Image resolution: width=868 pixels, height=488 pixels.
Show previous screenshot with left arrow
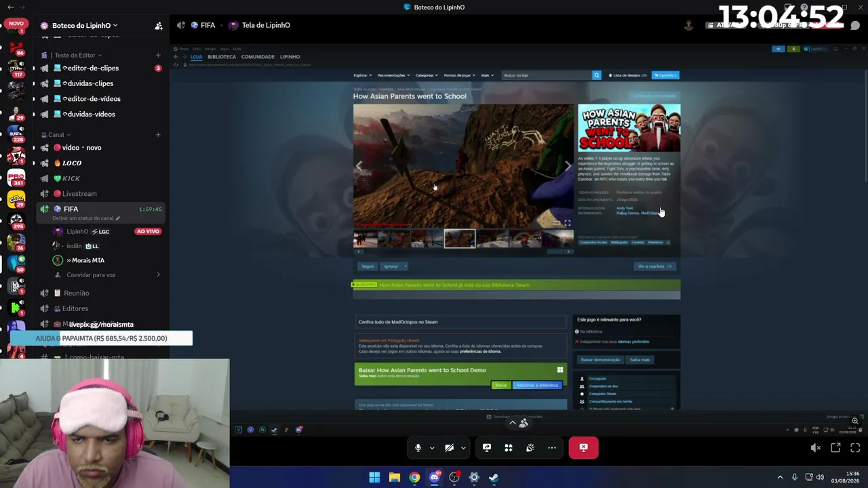point(359,165)
